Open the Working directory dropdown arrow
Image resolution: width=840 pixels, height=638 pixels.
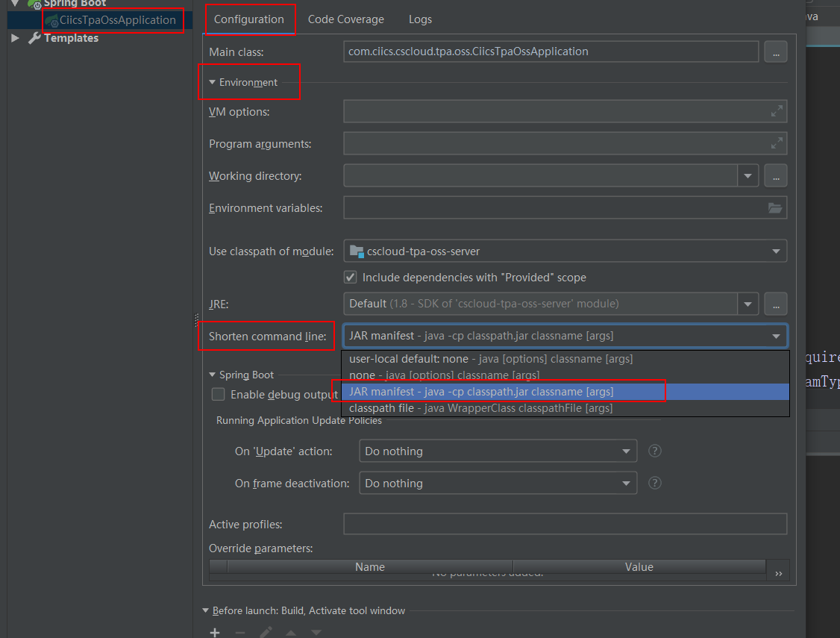(x=747, y=175)
